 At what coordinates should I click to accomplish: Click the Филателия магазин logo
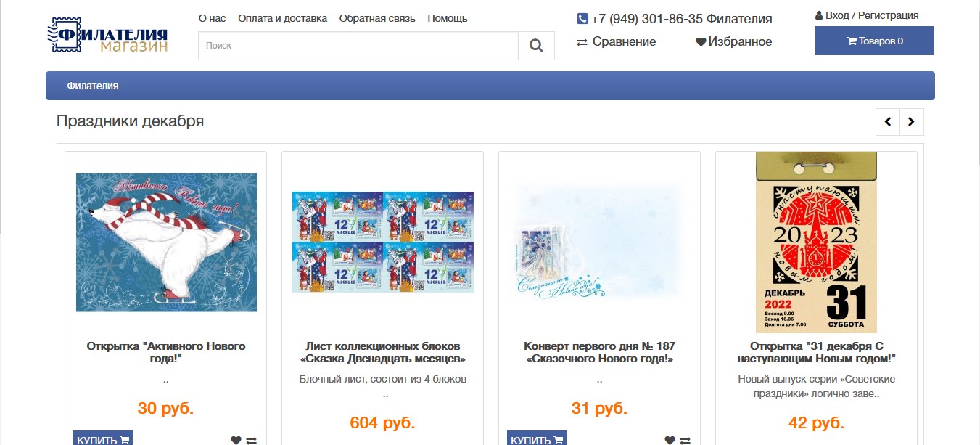[x=108, y=36]
